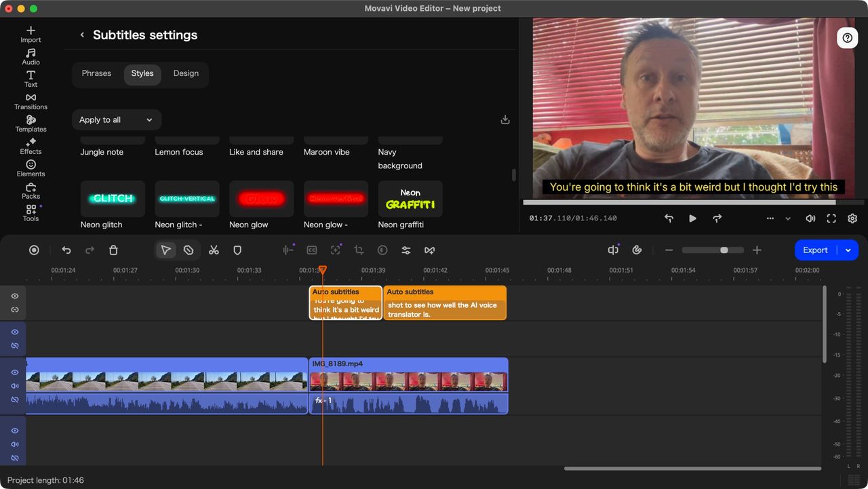Screen dimensions: 868x489
Task: Adjust preview volume speaker icon
Action: pyautogui.click(x=810, y=218)
